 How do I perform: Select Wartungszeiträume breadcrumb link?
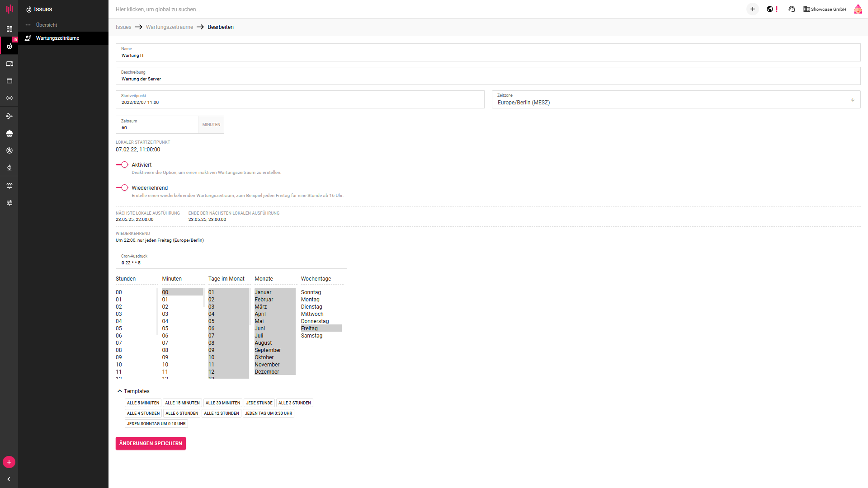pos(169,27)
